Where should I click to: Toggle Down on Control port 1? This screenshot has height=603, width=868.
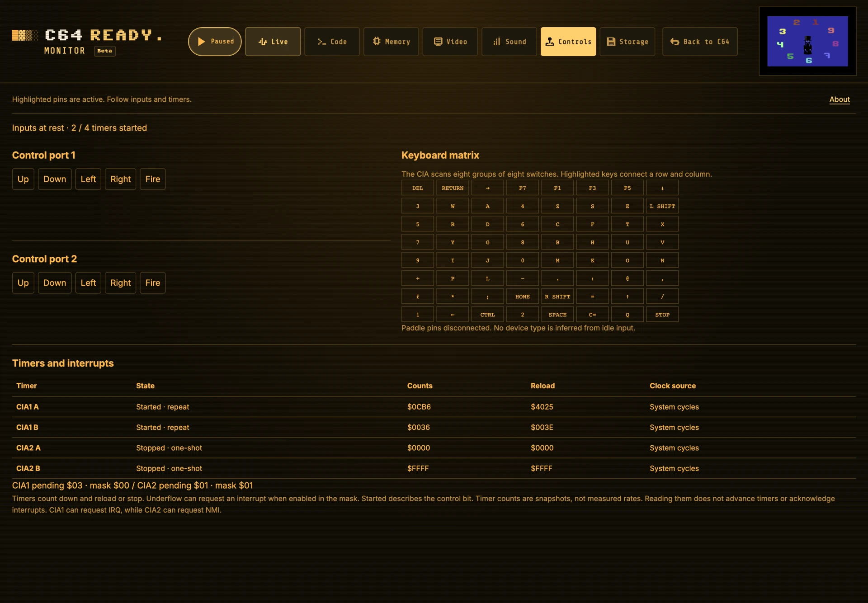55,179
